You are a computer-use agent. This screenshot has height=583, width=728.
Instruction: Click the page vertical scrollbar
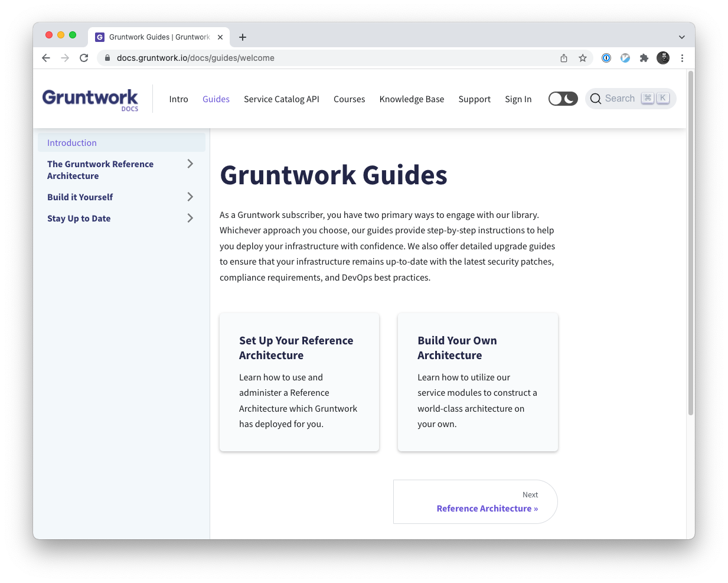click(x=691, y=242)
